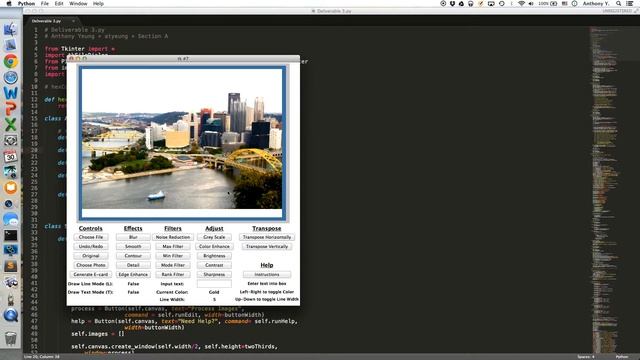This screenshot has height=360, width=640.
Task: Click the Spaces: 4 indentation indicator
Action: [586, 357]
